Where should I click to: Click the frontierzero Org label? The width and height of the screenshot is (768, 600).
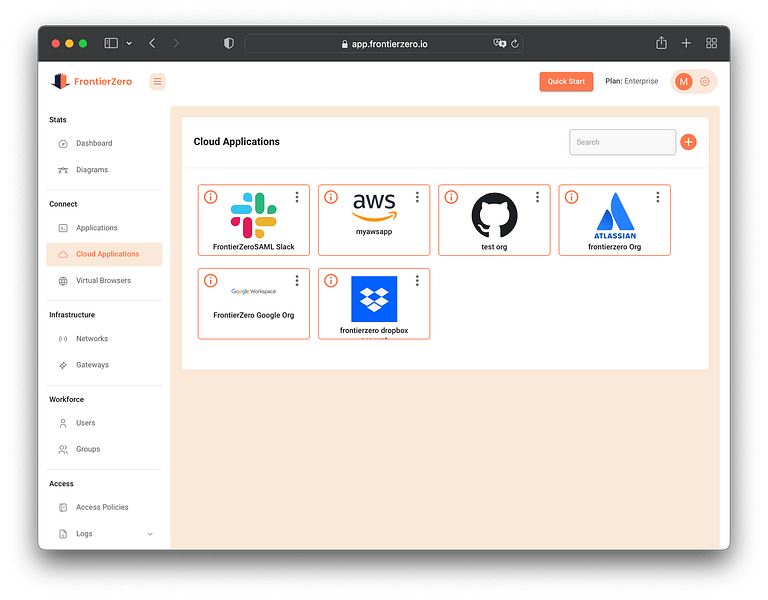pyautogui.click(x=615, y=247)
